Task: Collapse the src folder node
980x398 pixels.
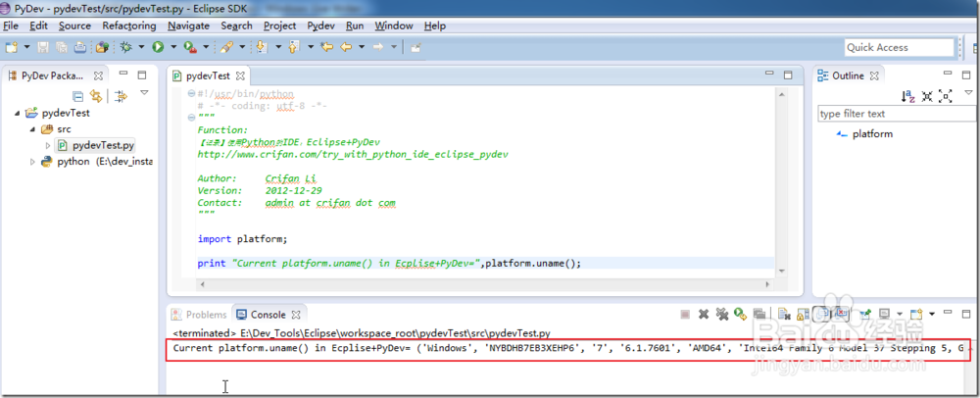Action: point(32,129)
